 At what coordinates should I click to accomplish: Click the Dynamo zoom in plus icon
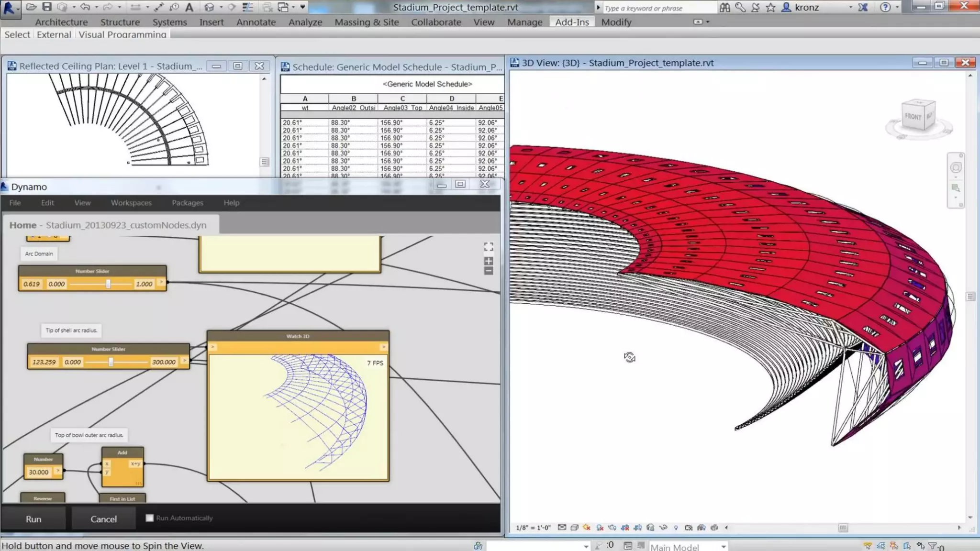tap(489, 261)
